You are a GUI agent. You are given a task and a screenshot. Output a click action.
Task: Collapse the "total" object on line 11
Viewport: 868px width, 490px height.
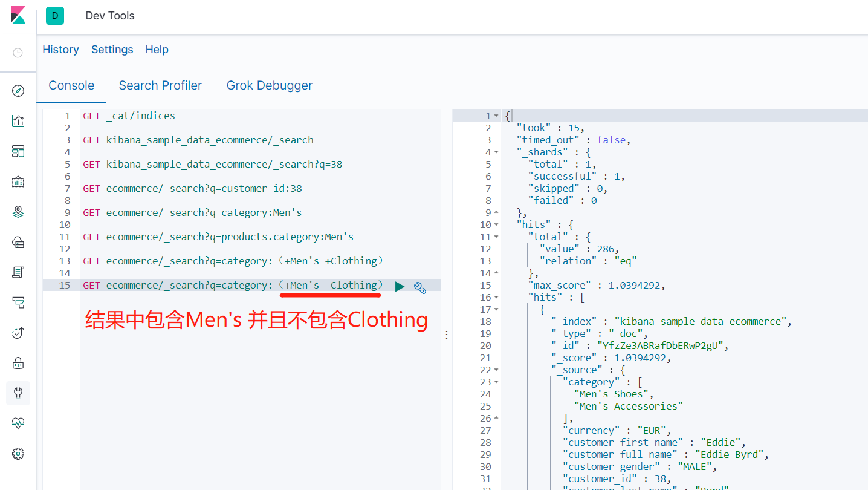497,237
